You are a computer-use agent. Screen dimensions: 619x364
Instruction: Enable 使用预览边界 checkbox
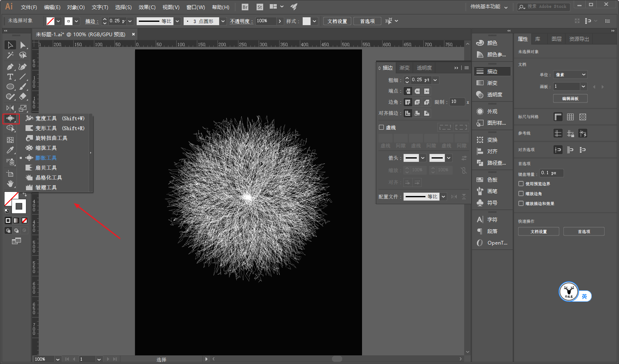(521, 184)
